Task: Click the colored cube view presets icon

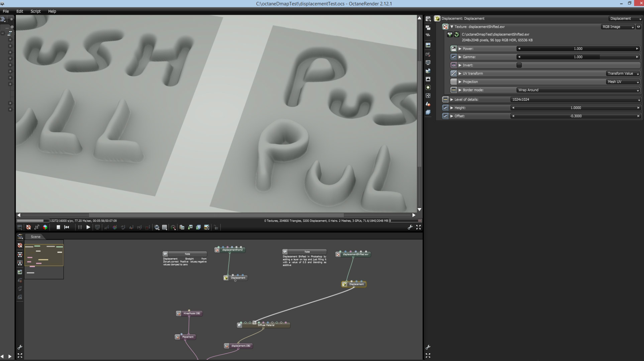Action: point(45,227)
